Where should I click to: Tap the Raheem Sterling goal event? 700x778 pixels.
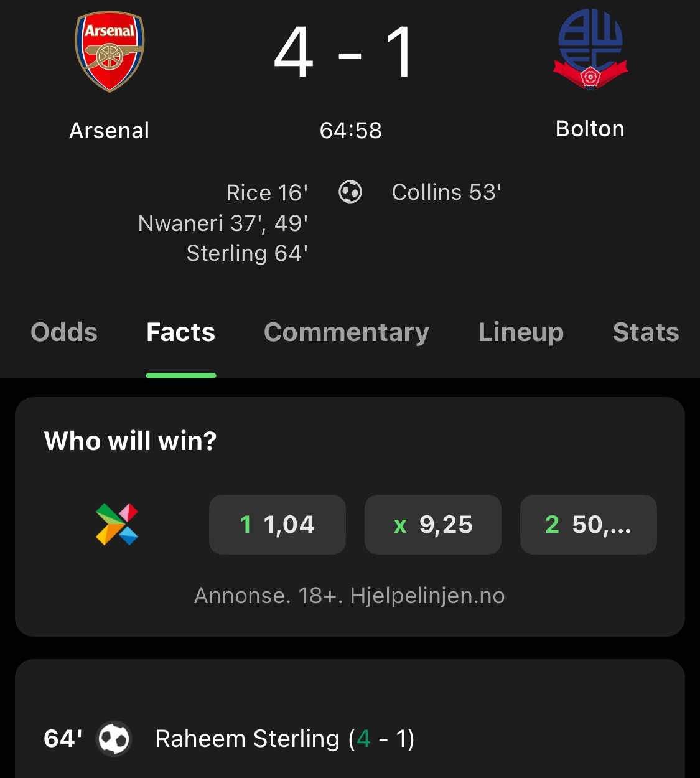click(284, 739)
